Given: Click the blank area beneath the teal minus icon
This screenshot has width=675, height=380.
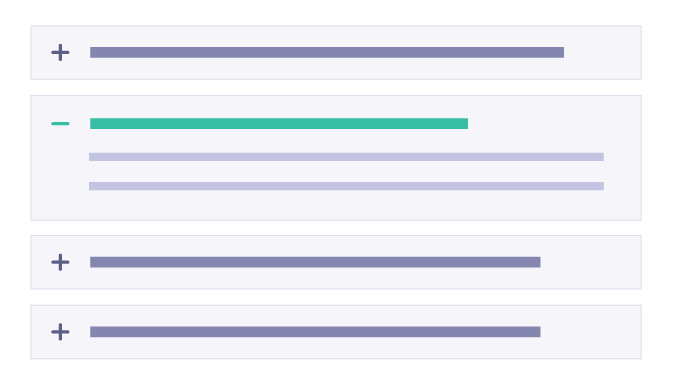Looking at the screenshot, I should tap(60, 173).
